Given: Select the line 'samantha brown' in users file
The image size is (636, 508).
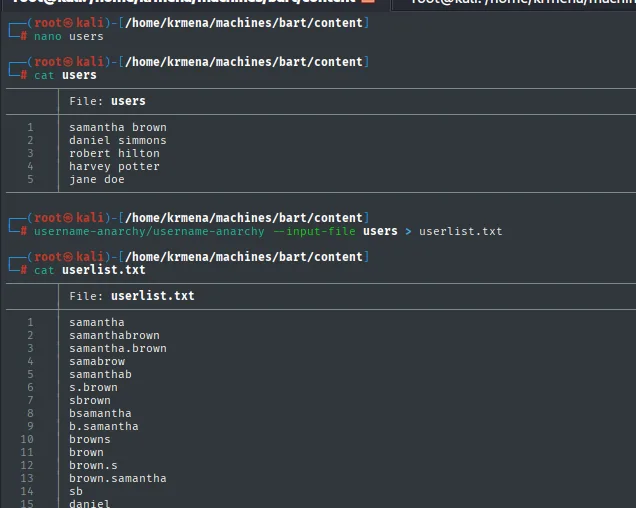Looking at the screenshot, I should [x=118, y=127].
